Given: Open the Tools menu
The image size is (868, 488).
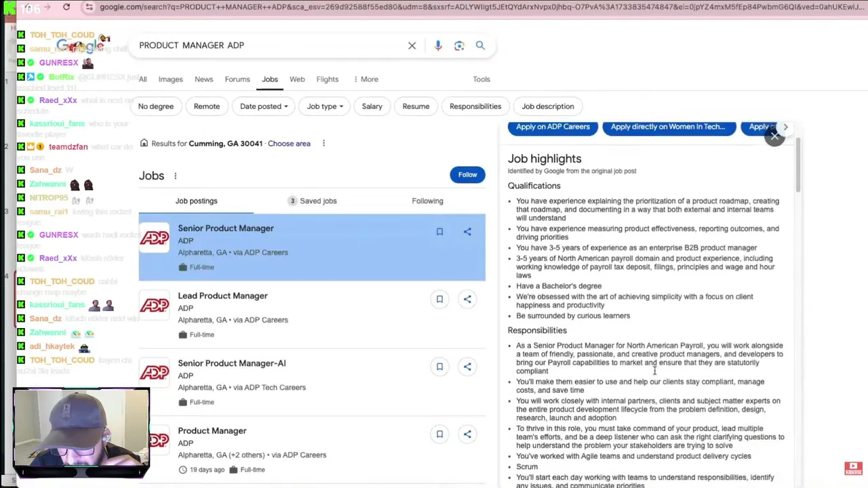Looking at the screenshot, I should [481, 79].
